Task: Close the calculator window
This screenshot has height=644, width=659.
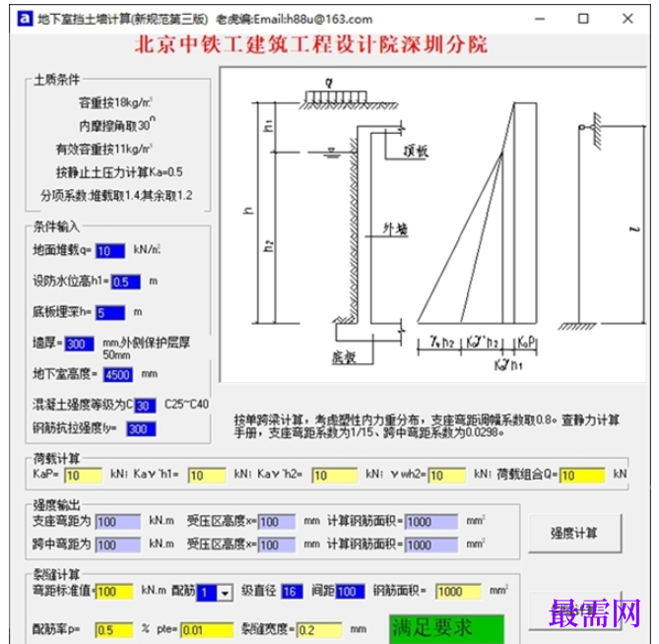Action: tap(627, 19)
